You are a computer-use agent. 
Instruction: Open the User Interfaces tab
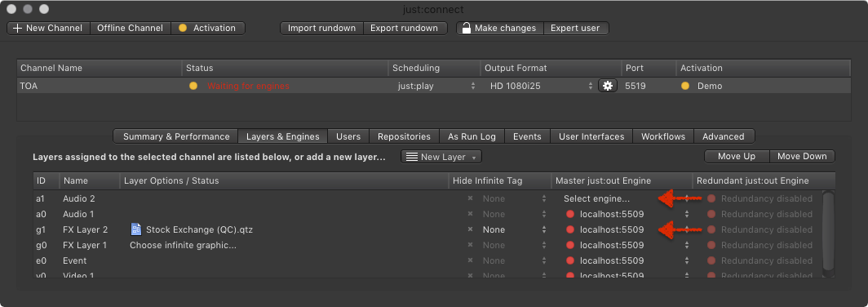pyautogui.click(x=591, y=136)
